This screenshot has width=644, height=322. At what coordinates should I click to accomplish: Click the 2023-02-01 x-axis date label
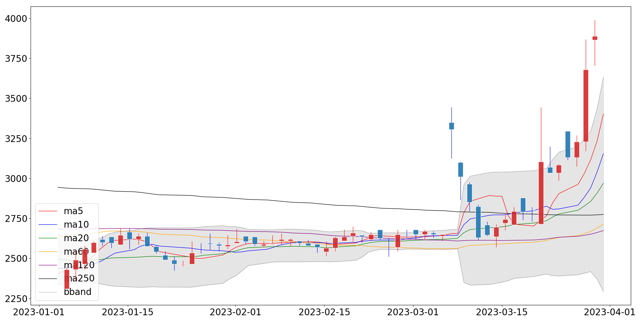tap(235, 313)
